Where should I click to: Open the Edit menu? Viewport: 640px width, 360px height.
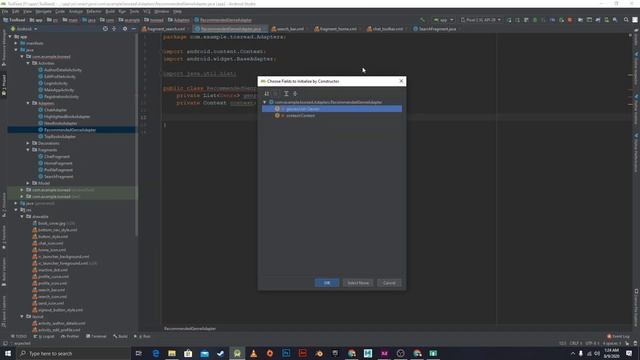(x=16, y=11)
